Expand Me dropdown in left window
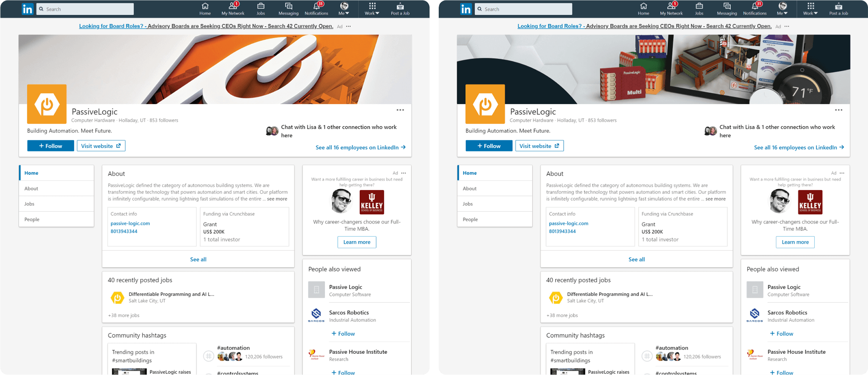Image resolution: width=868 pixels, height=375 pixels. point(344,9)
